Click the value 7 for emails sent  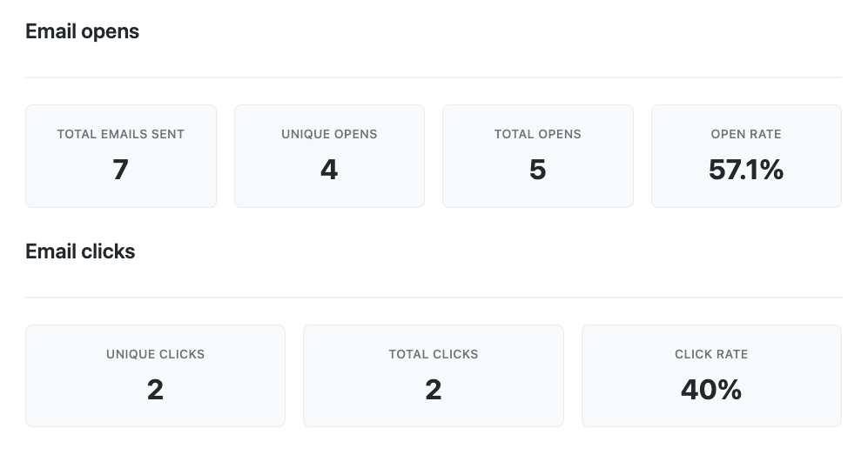tap(120, 170)
